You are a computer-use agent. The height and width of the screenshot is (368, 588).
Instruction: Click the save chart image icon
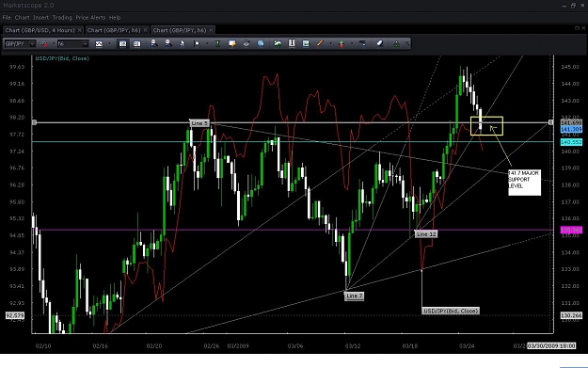[x=306, y=43]
